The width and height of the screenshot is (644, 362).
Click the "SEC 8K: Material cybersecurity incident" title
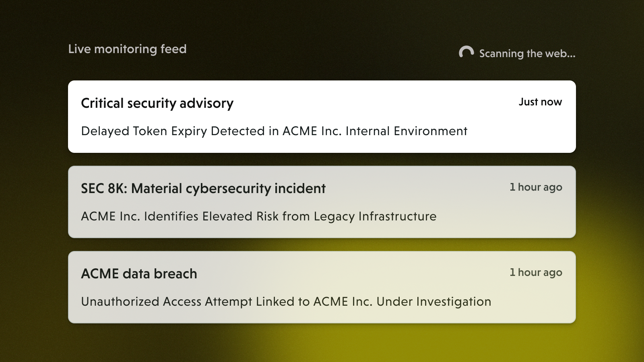(x=203, y=189)
